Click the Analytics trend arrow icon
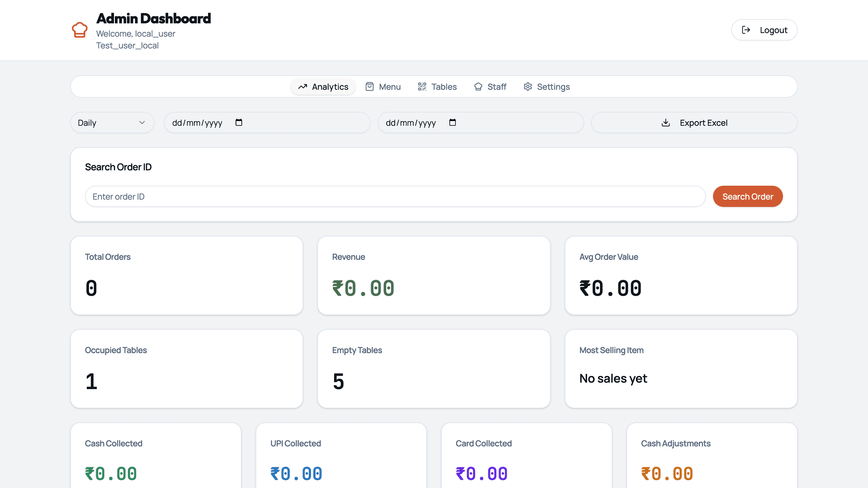Image resolution: width=868 pixels, height=488 pixels. click(x=302, y=87)
